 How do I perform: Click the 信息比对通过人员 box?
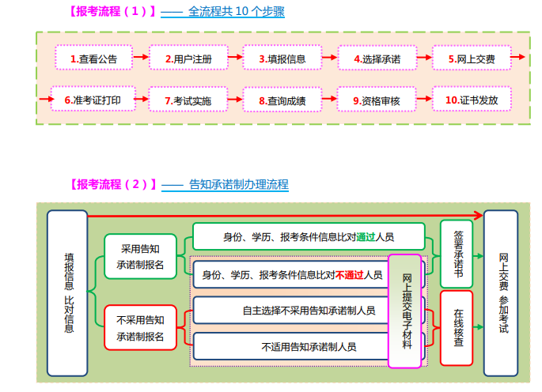(309, 236)
